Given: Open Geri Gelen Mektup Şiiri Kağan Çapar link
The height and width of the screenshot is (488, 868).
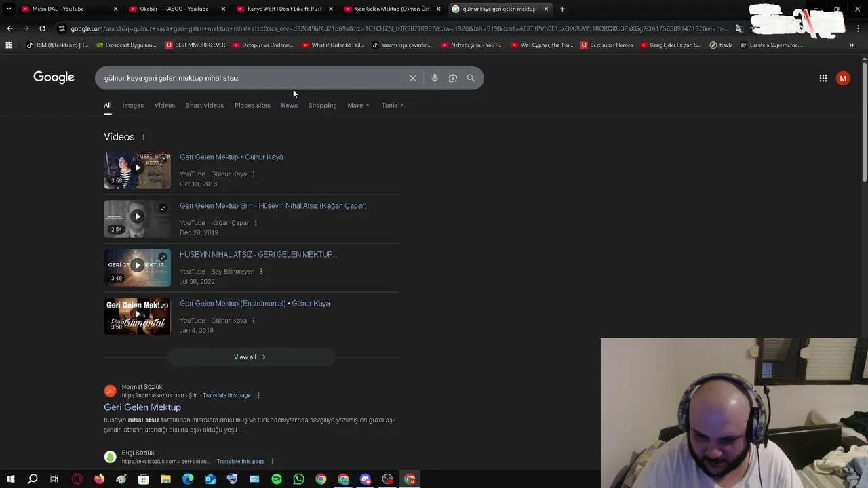Looking at the screenshot, I should 273,206.
